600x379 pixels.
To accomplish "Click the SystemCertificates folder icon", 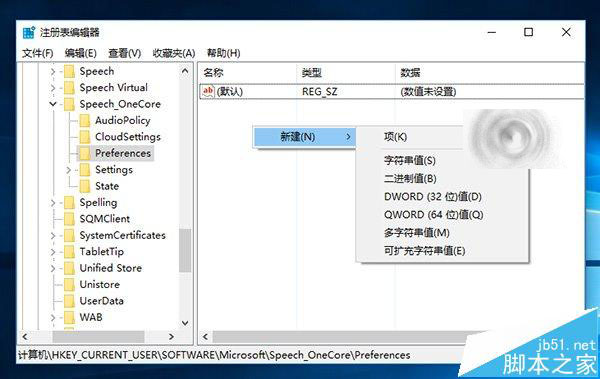I will click(69, 235).
